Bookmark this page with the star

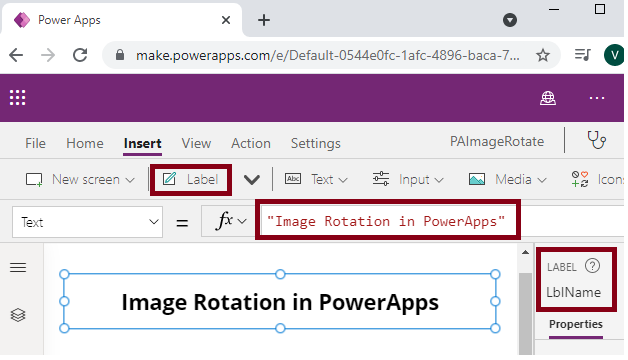point(543,55)
